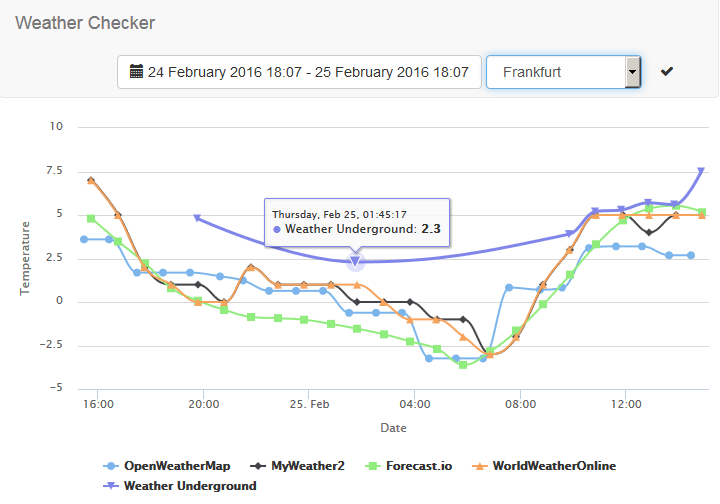
Task: Click the Weather Underground 7.5 final data point
Action: pos(701,171)
